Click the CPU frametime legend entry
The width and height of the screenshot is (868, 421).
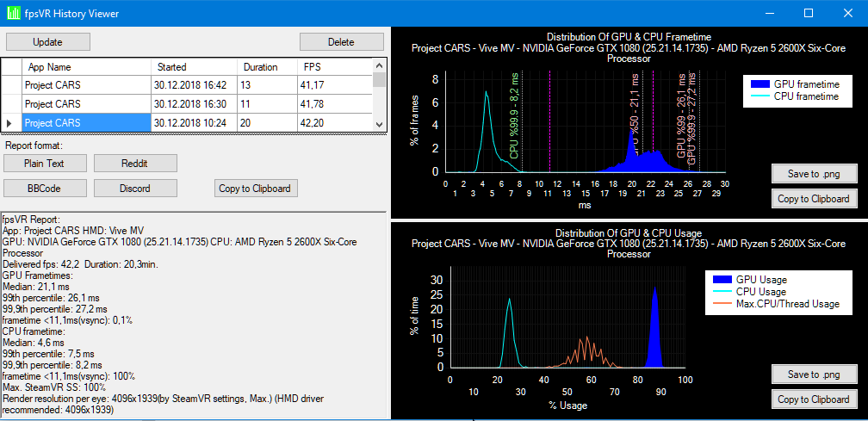[795, 96]
